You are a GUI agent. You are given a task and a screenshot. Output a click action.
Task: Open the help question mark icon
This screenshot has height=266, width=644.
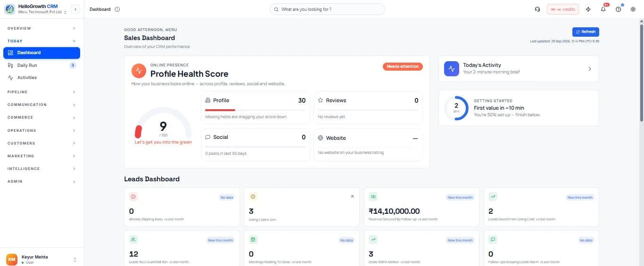click(x=619, y=9)
